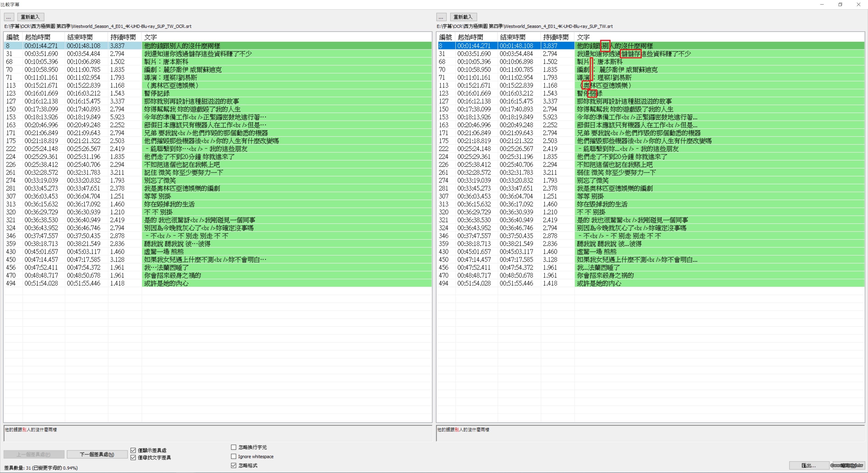Click right 持續時間 column header

point(556,37)
